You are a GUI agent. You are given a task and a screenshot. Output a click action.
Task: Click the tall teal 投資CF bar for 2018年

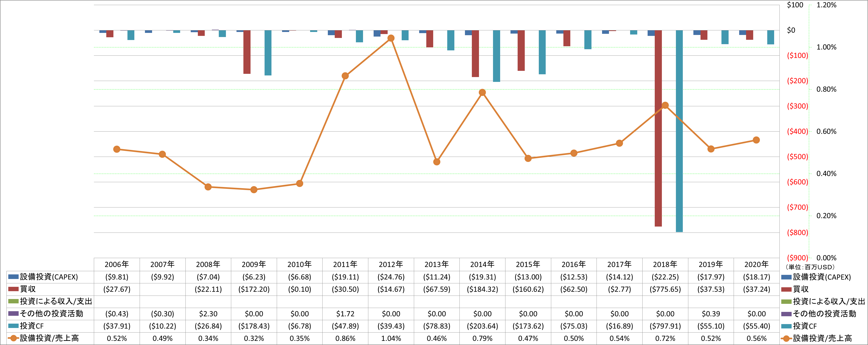679,131
